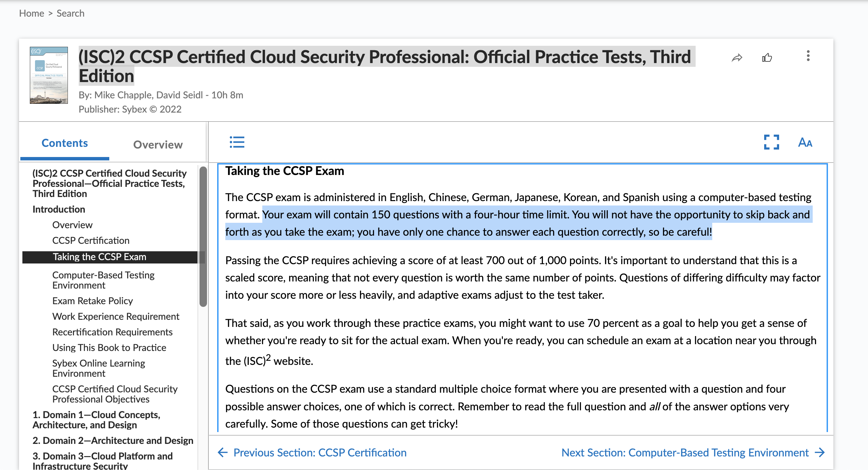Enter fullscreen reading mode

tap(771, 142)
